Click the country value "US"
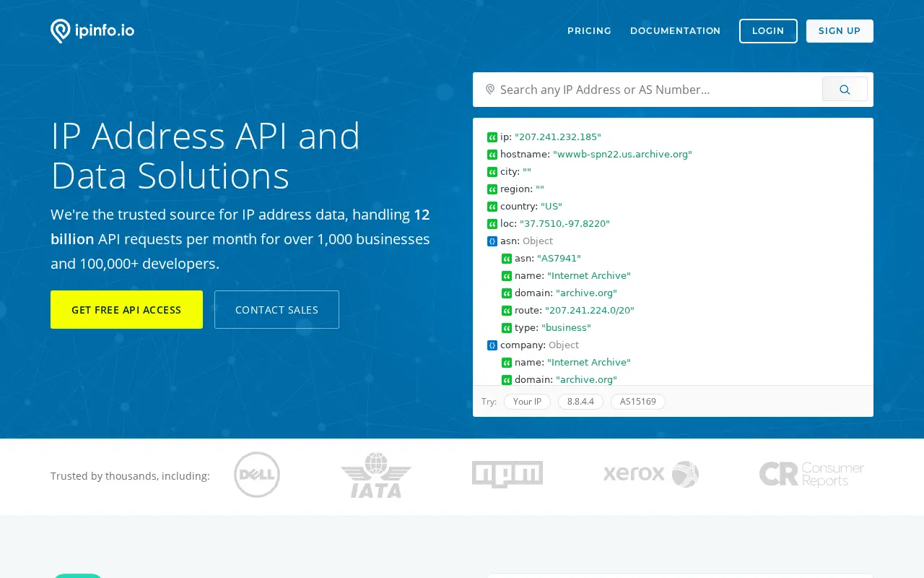The width and height of the screenshot is (924, 578). point(552,207)
